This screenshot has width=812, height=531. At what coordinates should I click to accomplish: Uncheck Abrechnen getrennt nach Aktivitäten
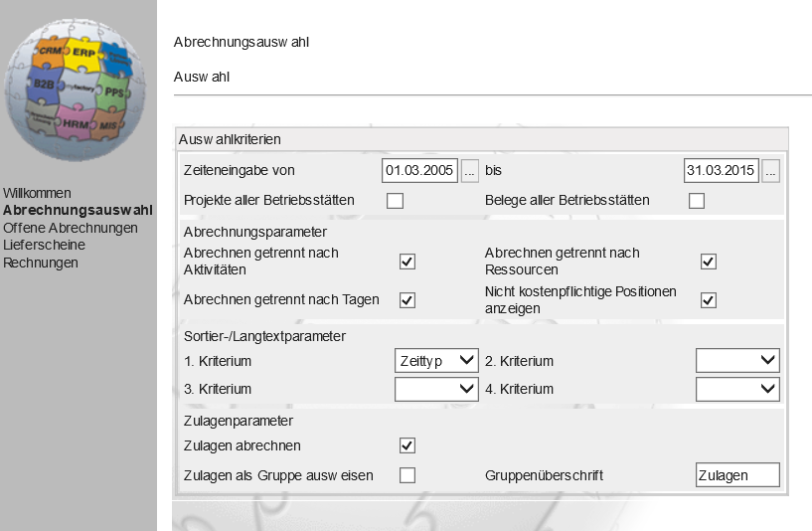(407, 262)
